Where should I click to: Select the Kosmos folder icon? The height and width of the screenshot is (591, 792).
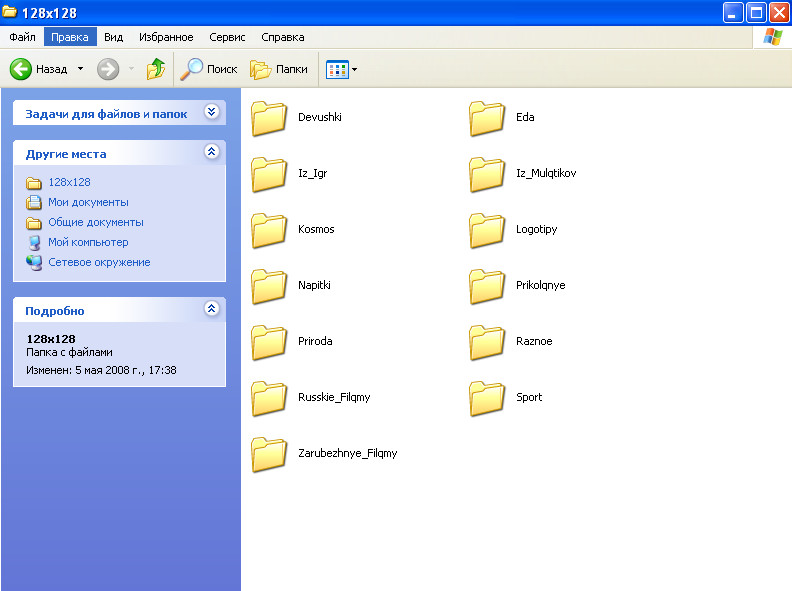(269, 230)
